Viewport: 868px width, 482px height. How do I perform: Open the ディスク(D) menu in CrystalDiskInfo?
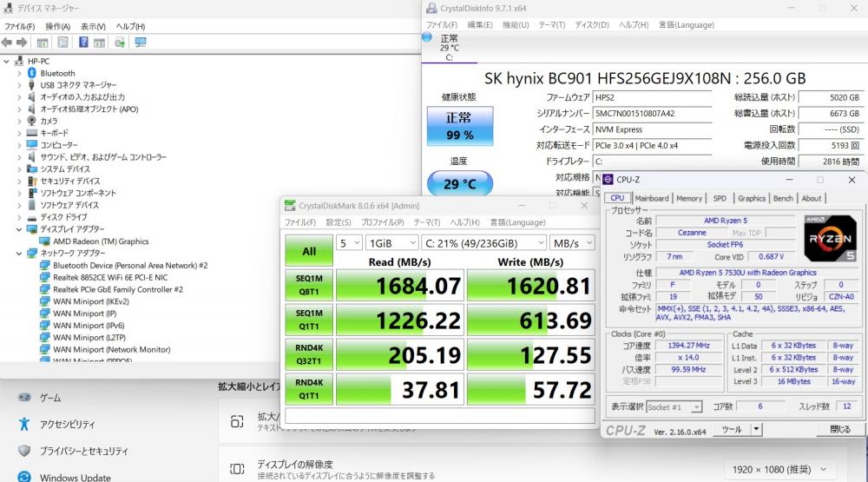tap(591, 24)
